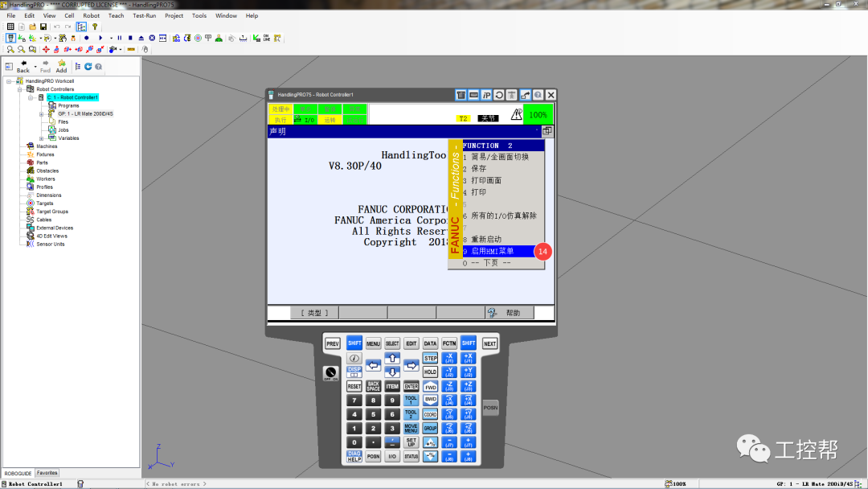Toggle the HOLD key on pendant
868x489 pixels.
tap(430, 372)
